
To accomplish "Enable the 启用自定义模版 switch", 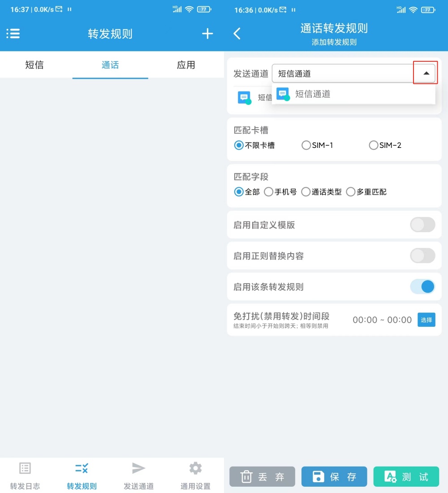I will (422, 225).
